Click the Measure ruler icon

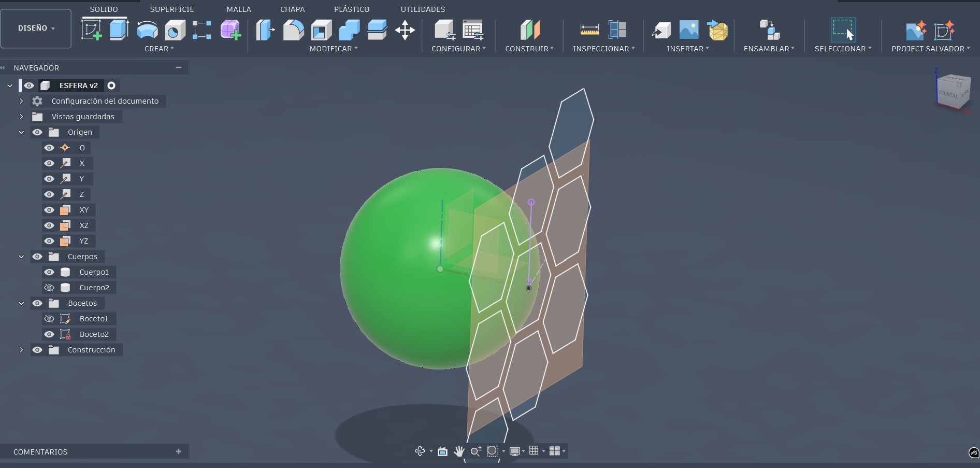(589, 30)
